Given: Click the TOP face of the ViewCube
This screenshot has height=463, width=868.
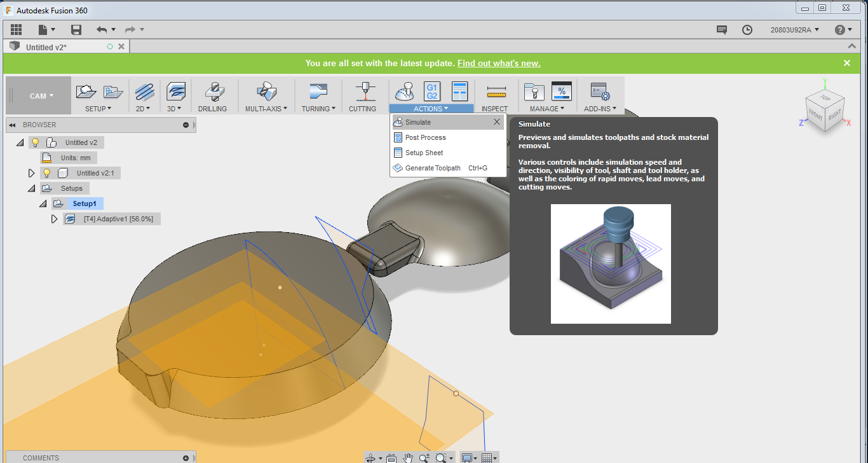Looking at the screenshot, I should (x=825, y=99).
